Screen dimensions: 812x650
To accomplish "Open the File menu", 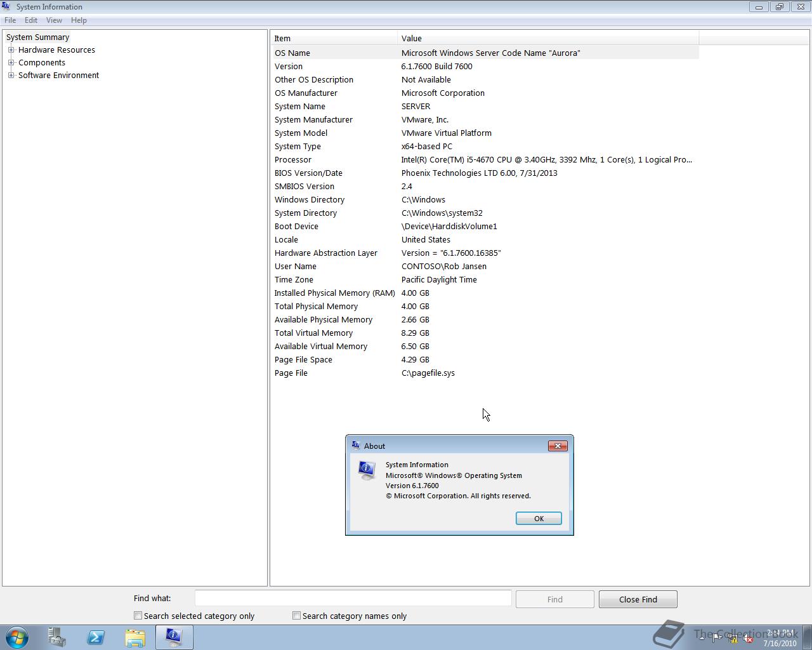I will tap(10, 20).
